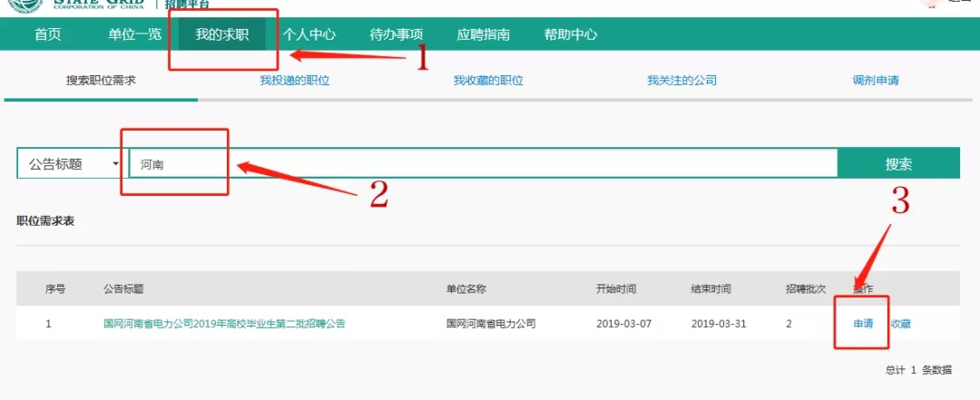Open the 我收藏的职位 tab

click(x=488, y=80)
